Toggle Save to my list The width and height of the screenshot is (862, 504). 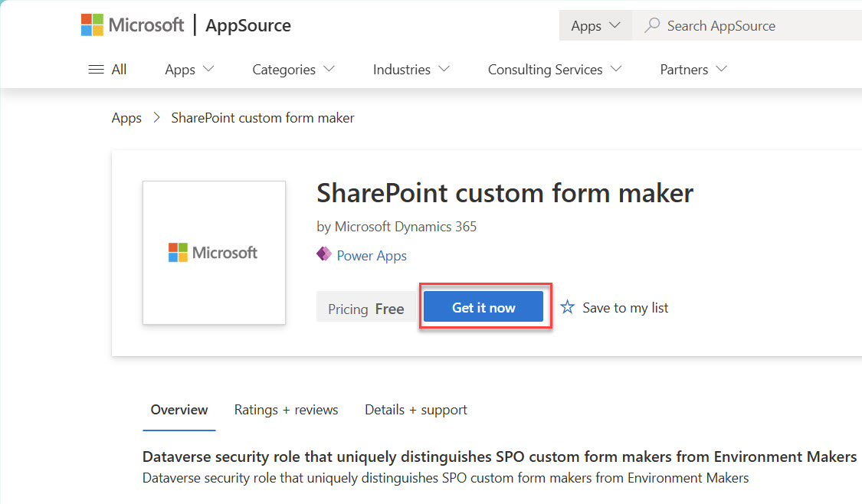point(625,307)
